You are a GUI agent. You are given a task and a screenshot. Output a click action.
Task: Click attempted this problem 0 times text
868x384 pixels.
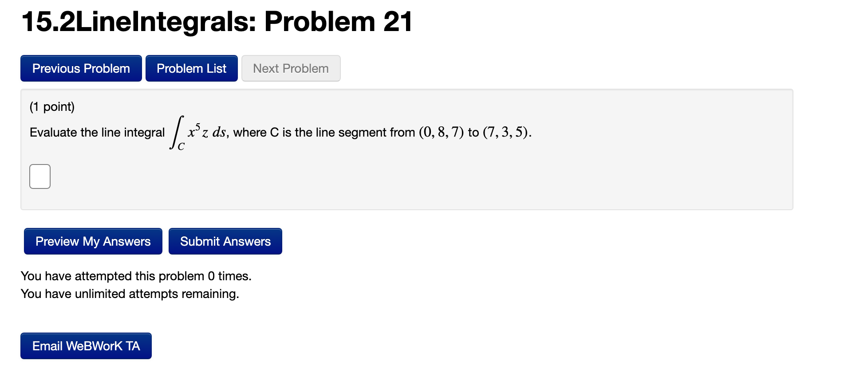click(136, 275)
